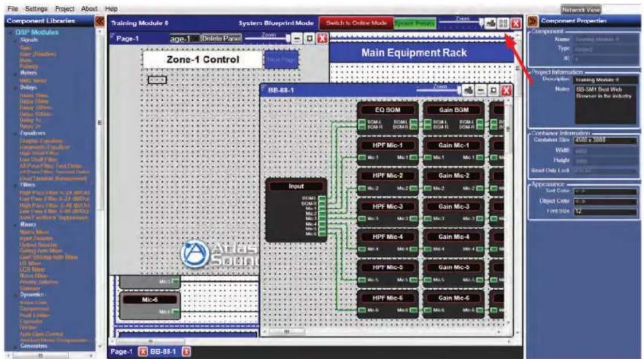Select the Gain BGM module
Screen dimensions: 644x359
(x=454, y=118)
